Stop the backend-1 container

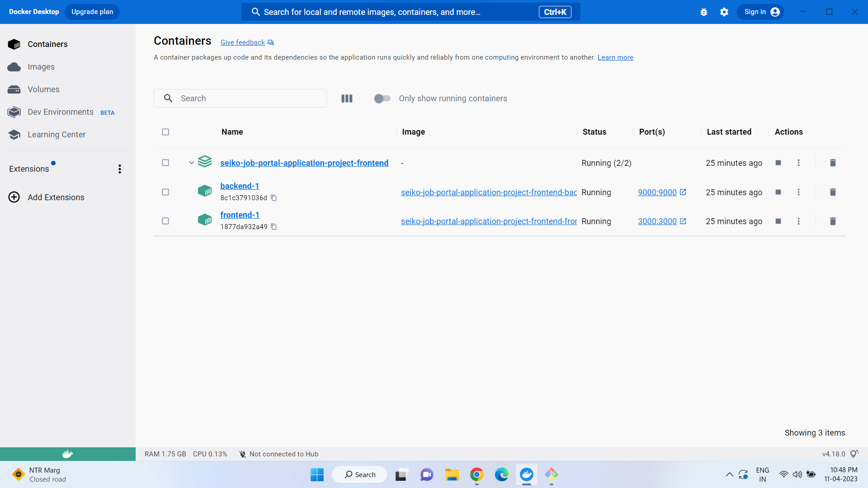click(778, 192)
